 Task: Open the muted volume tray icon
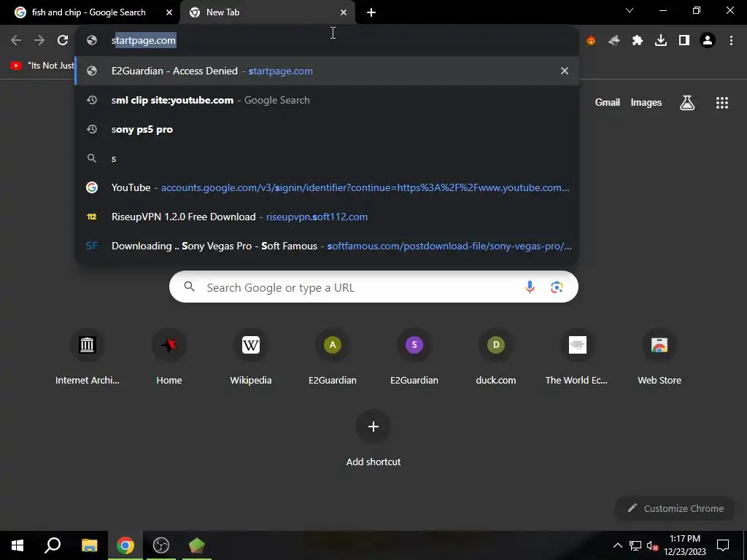point(652,545)
